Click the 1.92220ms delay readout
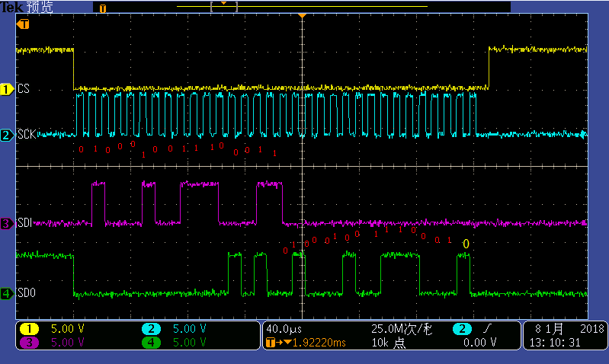 click(x=319, y=343)
